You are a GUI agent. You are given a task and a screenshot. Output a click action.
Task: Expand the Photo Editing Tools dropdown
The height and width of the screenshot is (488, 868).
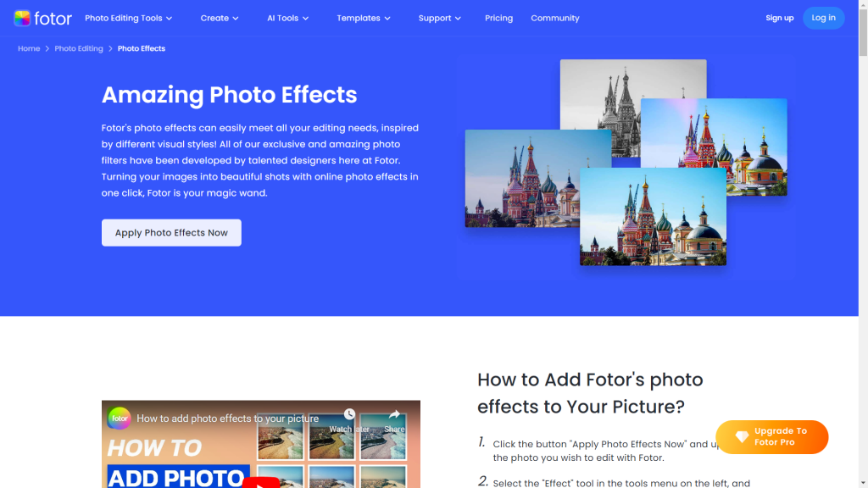(x=128, y=18)
